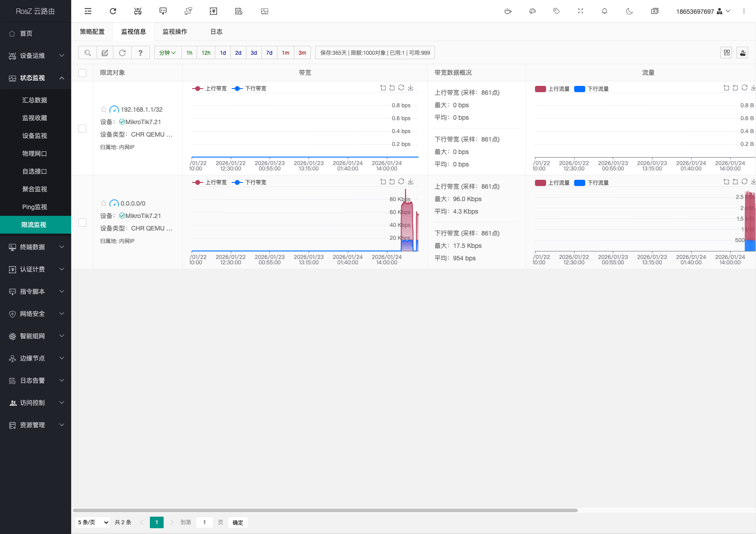This screenshot has width=756, height=534.
Task: Check the 192.168.1.1/32 row checkbox
Action: (82, 129)
